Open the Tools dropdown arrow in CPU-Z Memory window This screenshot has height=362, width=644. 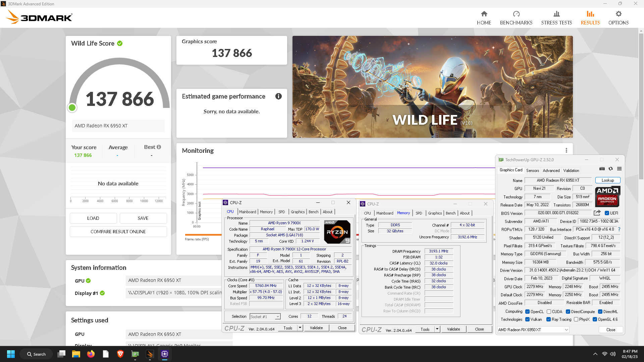tap(437, 329)
